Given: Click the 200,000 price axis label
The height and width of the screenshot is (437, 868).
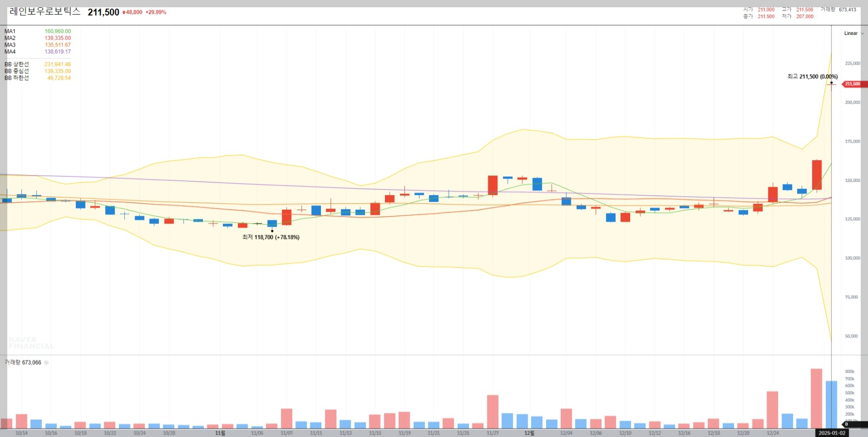Looking at the screenshot, I should 852,102.
